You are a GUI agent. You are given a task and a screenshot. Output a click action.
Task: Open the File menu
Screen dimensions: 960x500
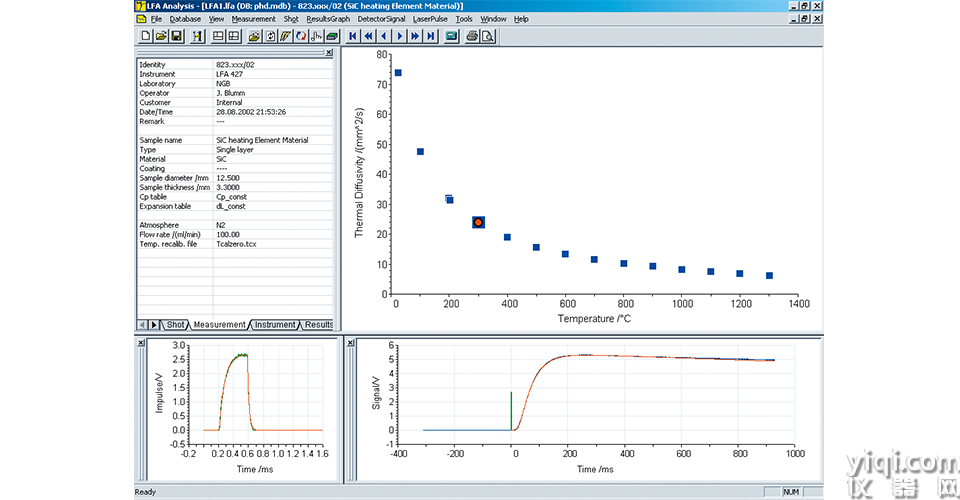coord(156,19)
